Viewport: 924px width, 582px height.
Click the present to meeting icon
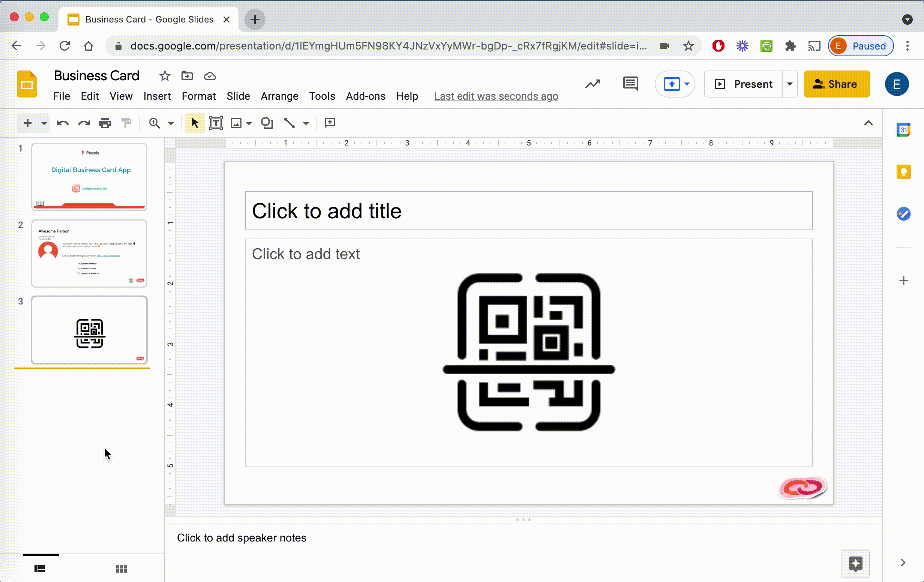[672, 84]
